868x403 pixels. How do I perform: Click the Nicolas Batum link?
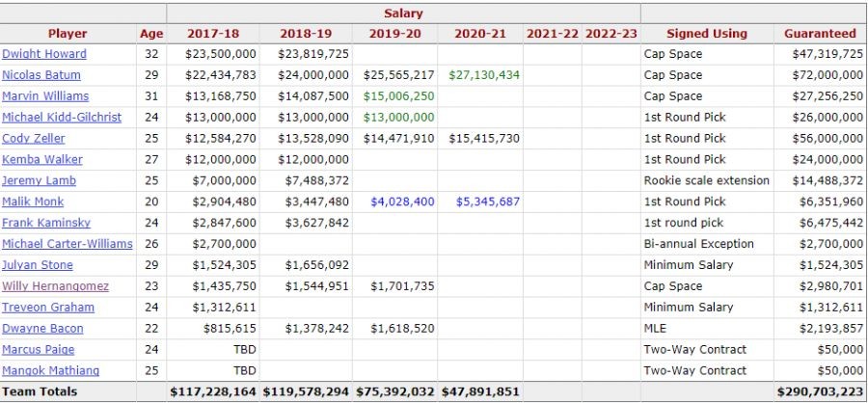[41, 75]
